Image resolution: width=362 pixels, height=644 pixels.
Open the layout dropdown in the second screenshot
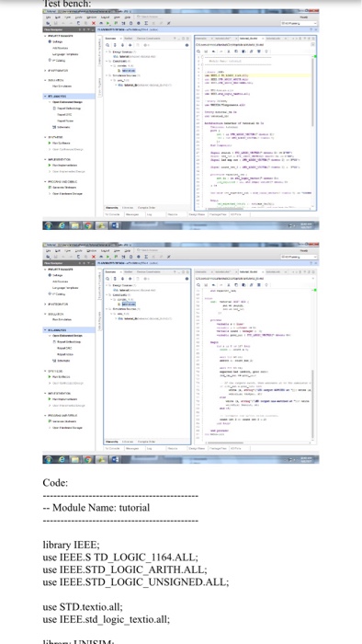(x=299, y=257)
